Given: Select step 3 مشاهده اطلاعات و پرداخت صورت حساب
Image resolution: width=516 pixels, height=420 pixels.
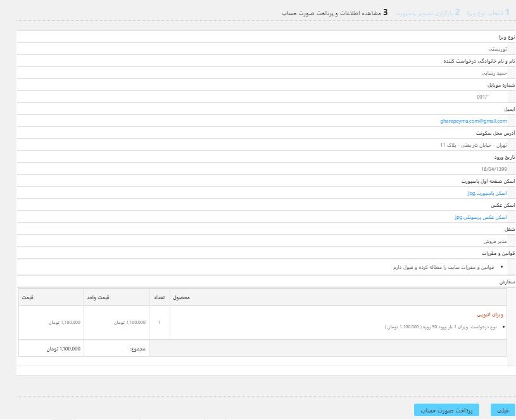Looking at the screenshot, I should (335, 13).
